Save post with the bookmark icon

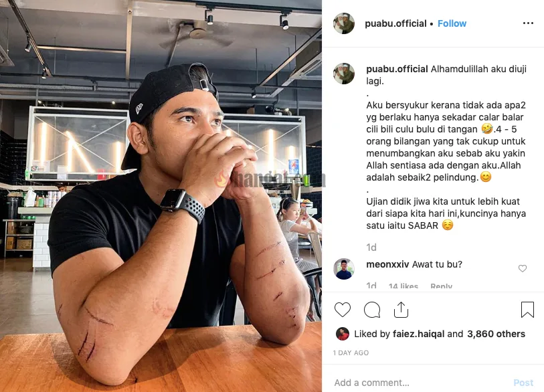coord(527,310)
